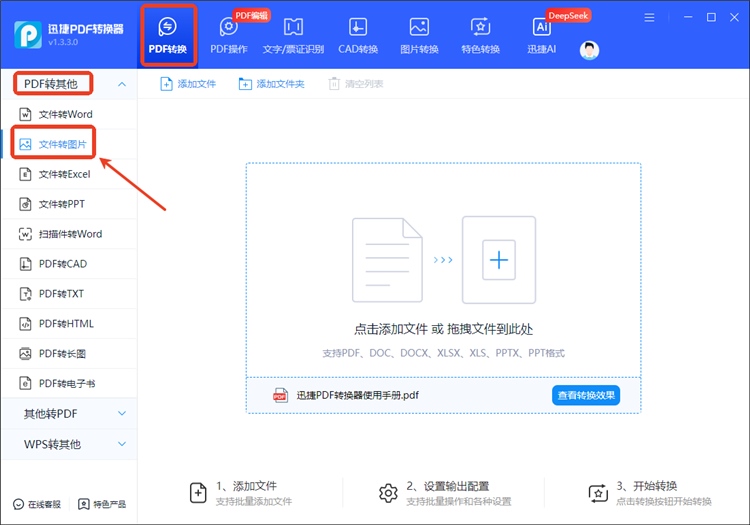Select 文件转图片 icon in sidebar
The image size is (750, 525).
tap(25, 144)
